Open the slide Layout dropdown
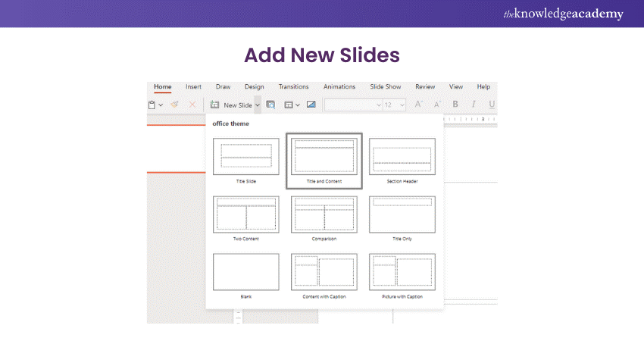Image resolution: width=644 pixels, height=341 pixels. (292, 105)
